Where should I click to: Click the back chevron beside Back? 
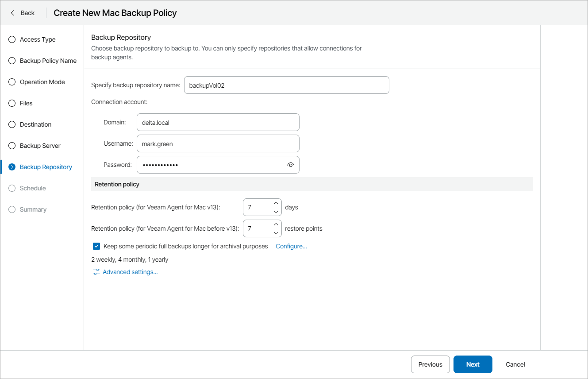12,12
